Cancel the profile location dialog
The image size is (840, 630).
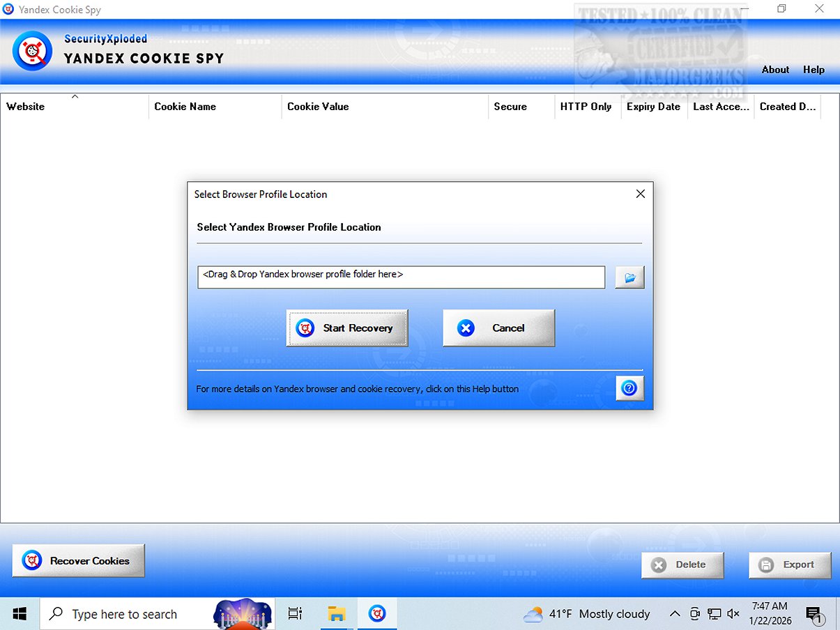[x=498, y=328]
